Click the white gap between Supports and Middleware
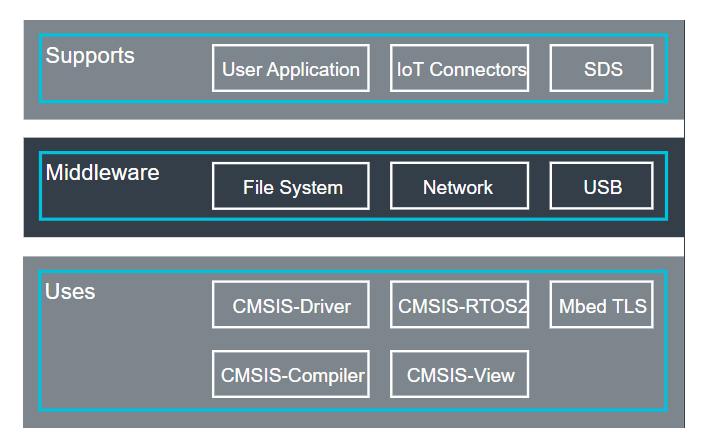The width and height of the screenshot is (712, 447). pyautogui.click(x=350, y=128)
